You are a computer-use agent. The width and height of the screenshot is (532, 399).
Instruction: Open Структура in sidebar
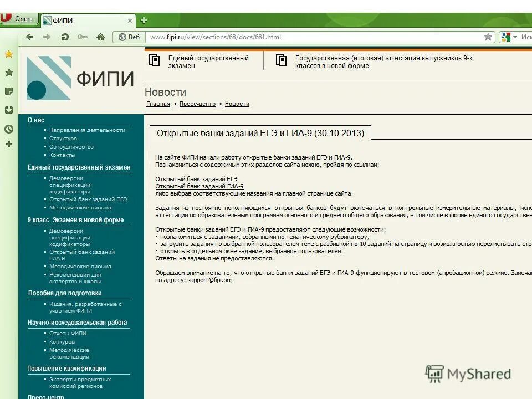pyautogui.click(x=63, y=139)
